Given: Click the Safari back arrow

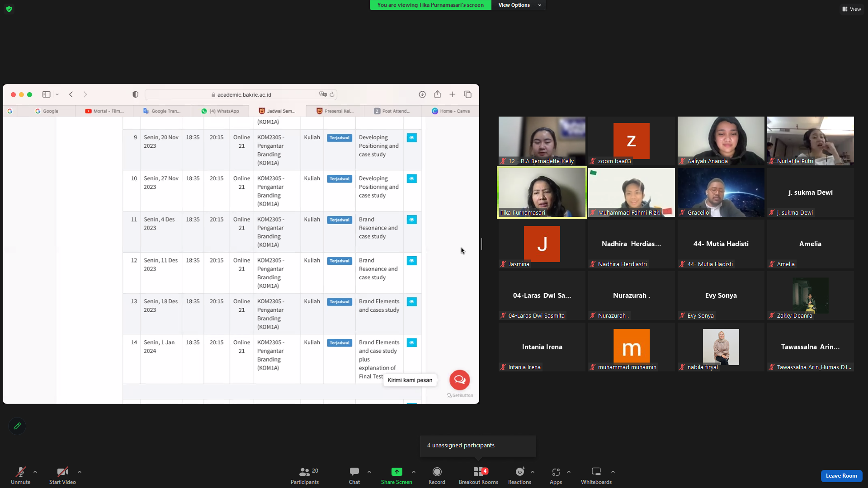Looking at the screenshot, I should point(71,94).
